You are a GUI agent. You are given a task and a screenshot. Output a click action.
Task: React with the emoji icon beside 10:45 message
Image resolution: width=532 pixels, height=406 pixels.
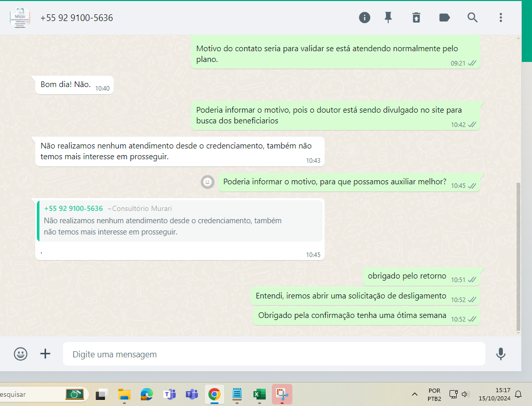pos(207,182)
